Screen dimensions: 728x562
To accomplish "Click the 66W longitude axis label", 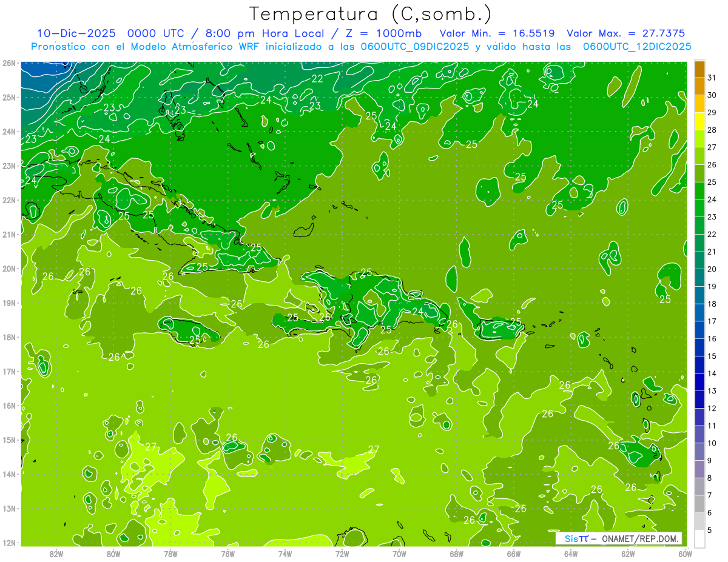I will click(514, 554).
